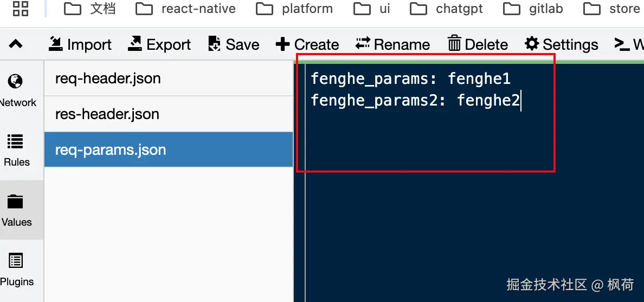
Task: Open the gitlab bookmark folder
Action: [x=533, y=9]
